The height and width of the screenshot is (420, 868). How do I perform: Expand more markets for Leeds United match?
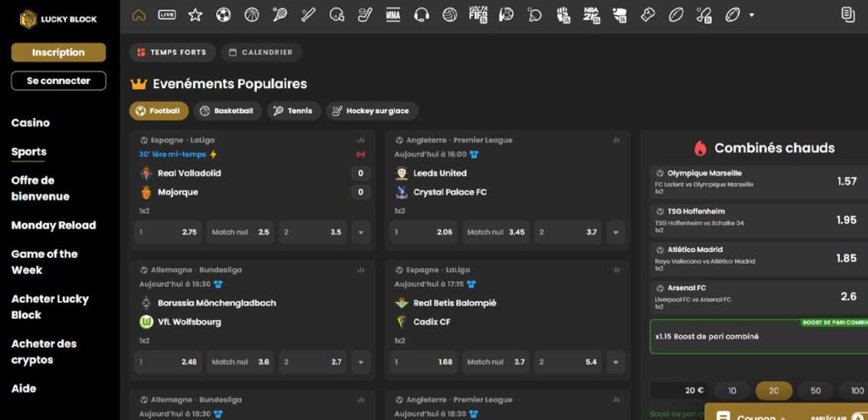coord(615,232)
